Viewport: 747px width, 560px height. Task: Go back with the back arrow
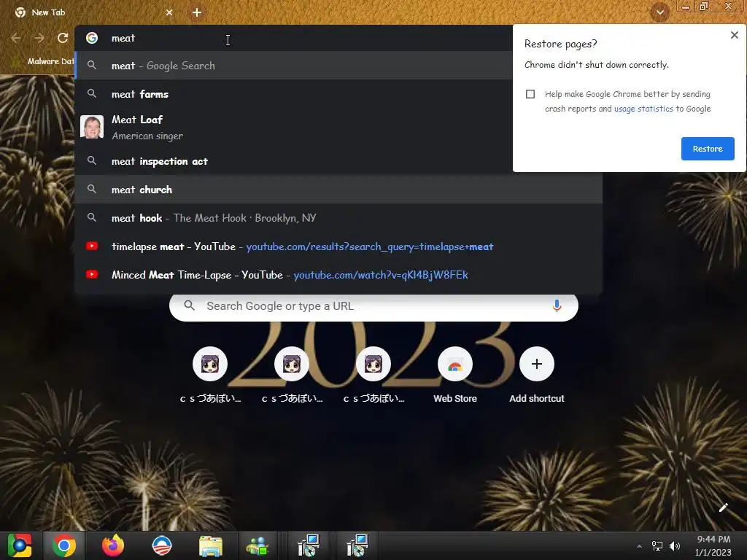coord(16,38)
